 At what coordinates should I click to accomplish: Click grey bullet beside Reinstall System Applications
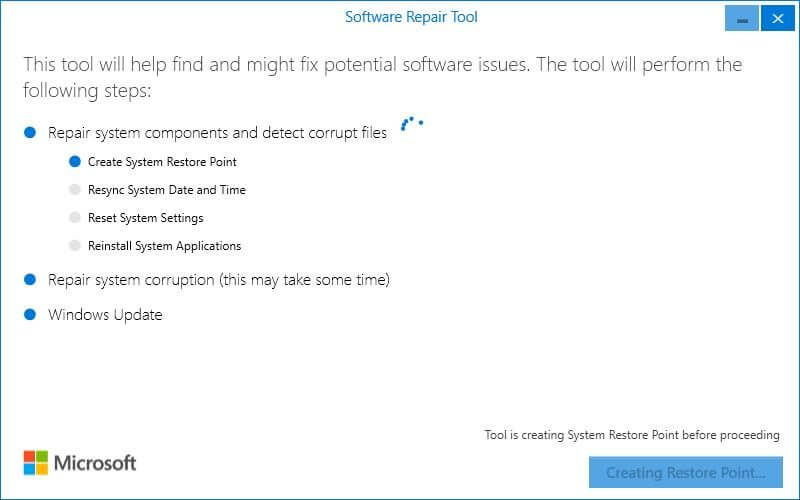tap(75, 246)
